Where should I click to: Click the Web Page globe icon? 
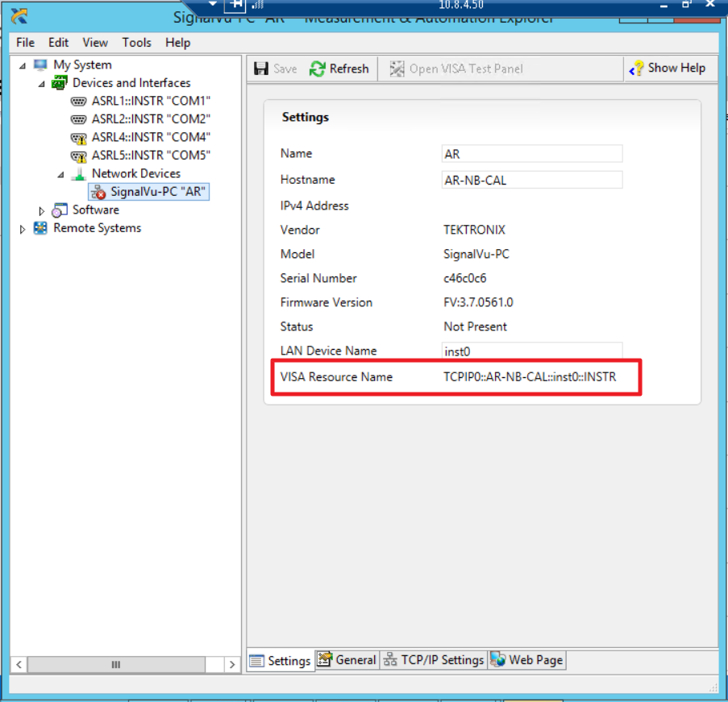[497, 659]
